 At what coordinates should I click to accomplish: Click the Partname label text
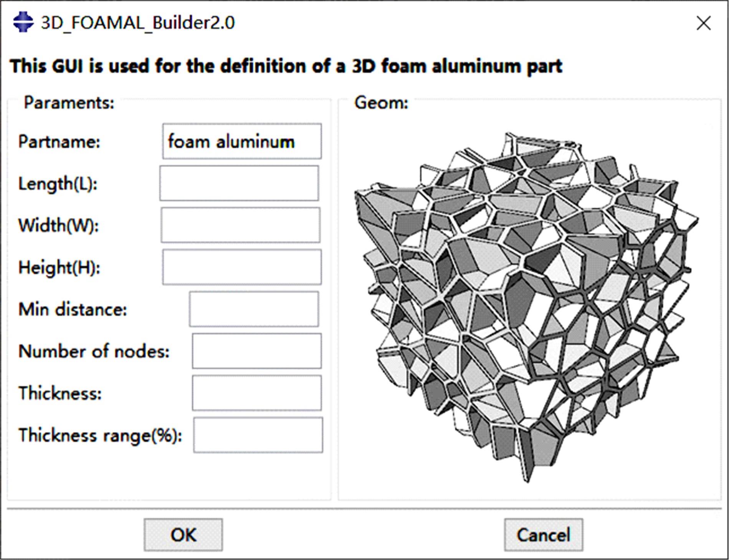point(59,142)
